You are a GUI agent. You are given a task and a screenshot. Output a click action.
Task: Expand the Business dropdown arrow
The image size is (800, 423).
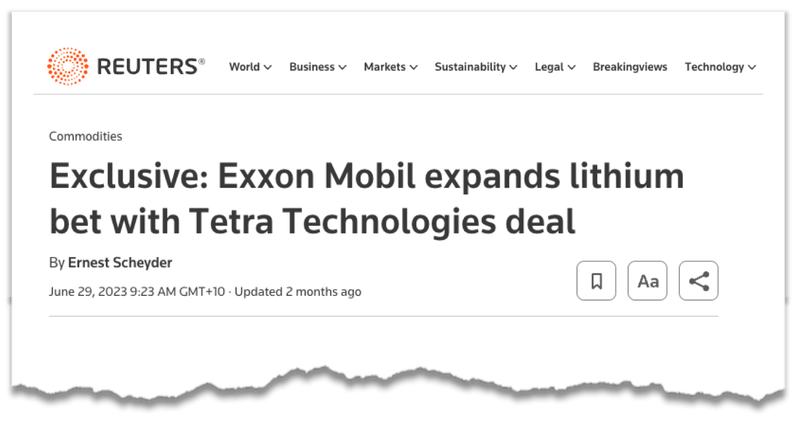point(342,67)
